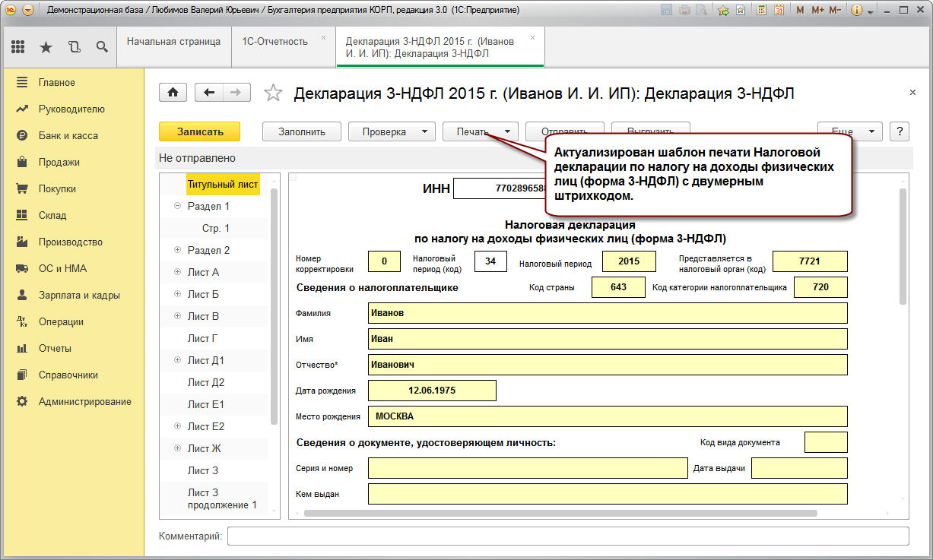Click the Комментарий input field
Screen dimensions: 933x560
tap(567, 536)
